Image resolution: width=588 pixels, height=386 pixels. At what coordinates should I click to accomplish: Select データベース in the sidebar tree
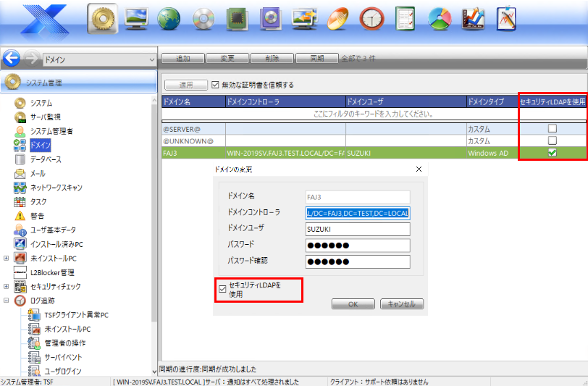[45, 159]
